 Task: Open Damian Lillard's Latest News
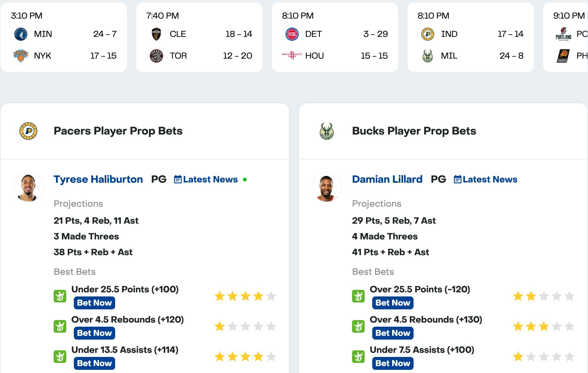click(x=485, y=180)
